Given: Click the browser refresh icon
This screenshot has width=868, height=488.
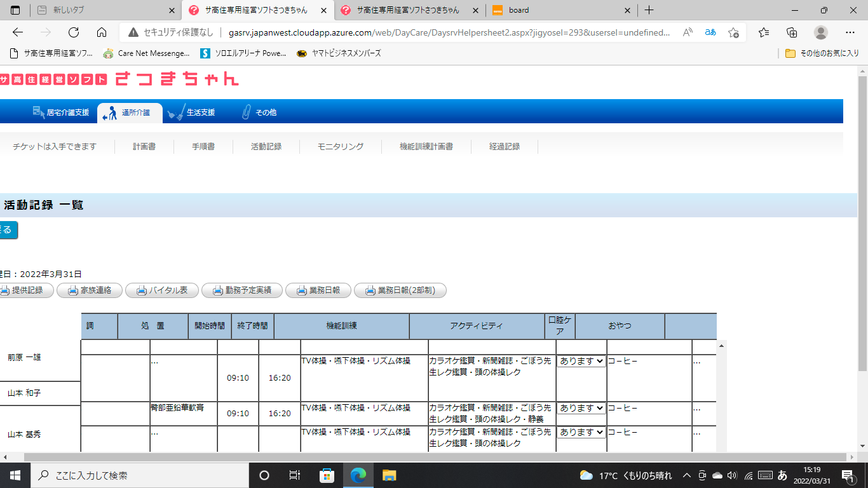Looking at the screenshot, I should [74, 32].
